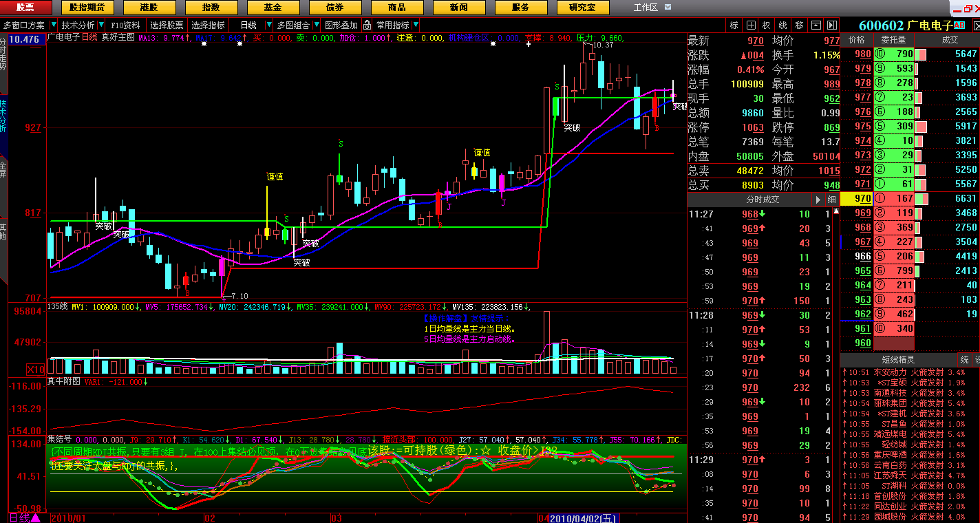The image size is (980, 523).
Task: Click the 选择指标 button
Action: (208, 25)
